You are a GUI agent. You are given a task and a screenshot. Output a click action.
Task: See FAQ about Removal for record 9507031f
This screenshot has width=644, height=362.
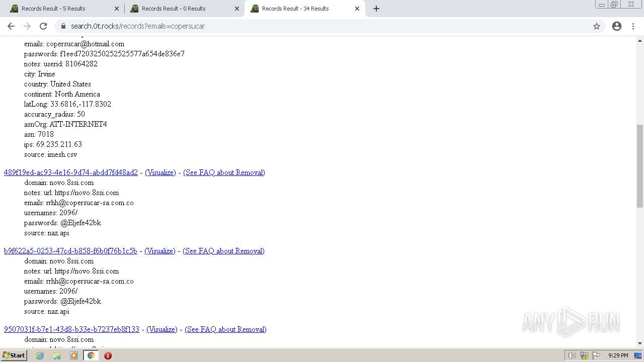click(225, 329)
